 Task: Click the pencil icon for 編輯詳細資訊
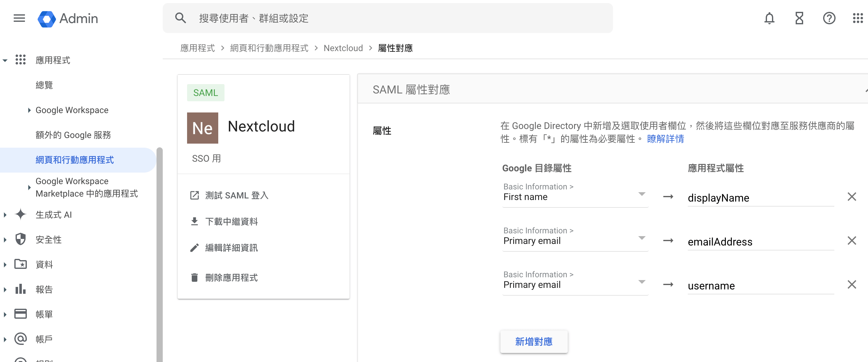tap(195, 248)
